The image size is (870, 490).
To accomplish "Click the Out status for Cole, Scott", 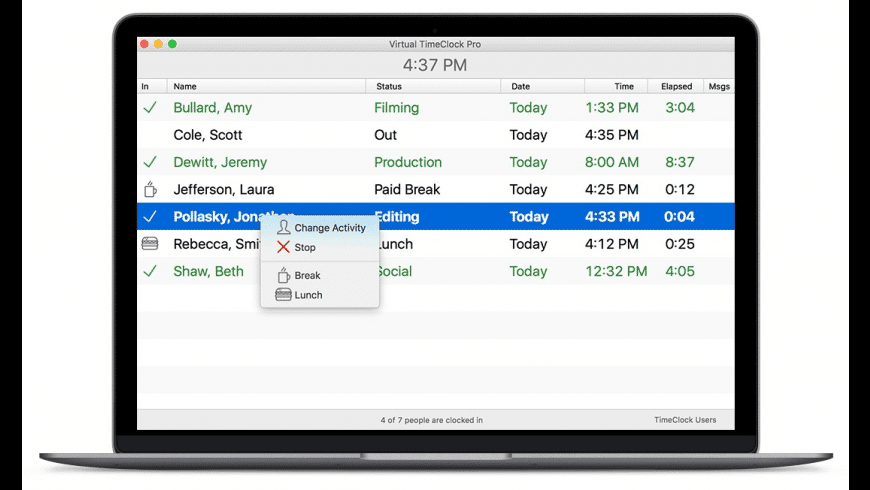I will [x=385, y=135].
